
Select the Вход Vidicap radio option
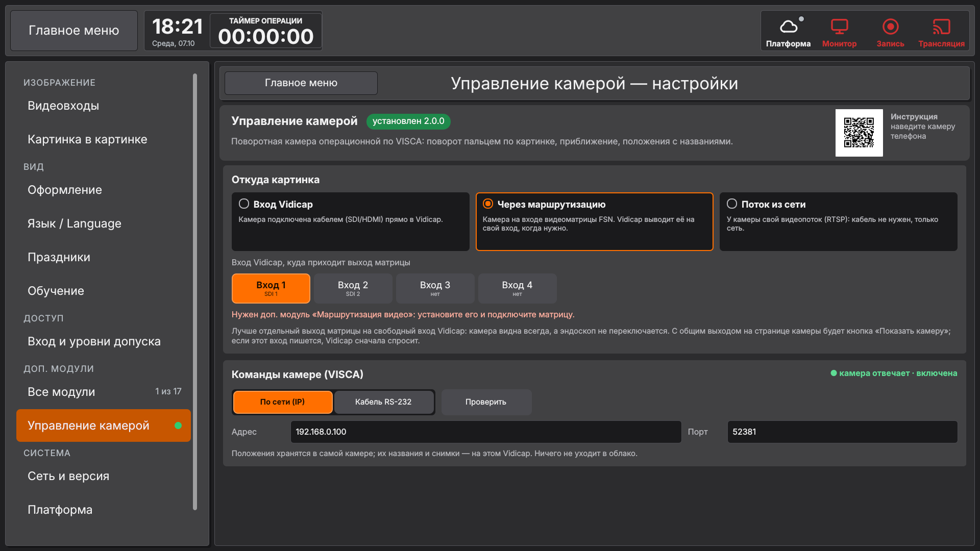tap(350, 221)
